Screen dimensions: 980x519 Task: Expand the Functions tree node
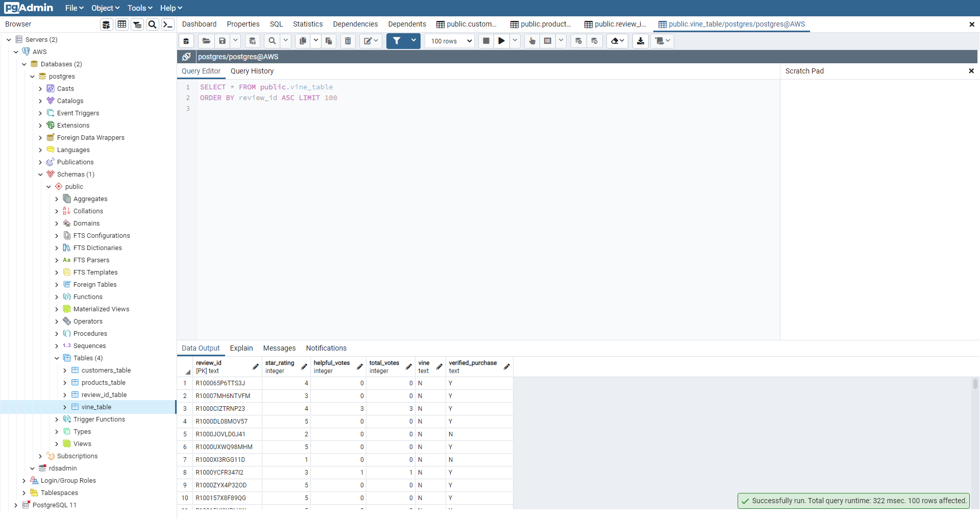pos(57,297)
